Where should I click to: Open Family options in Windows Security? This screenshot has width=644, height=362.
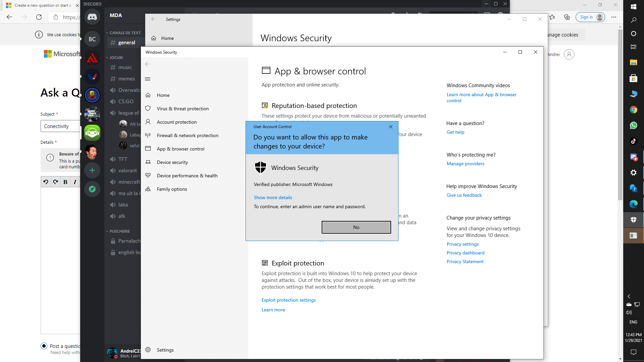point(172,189)
